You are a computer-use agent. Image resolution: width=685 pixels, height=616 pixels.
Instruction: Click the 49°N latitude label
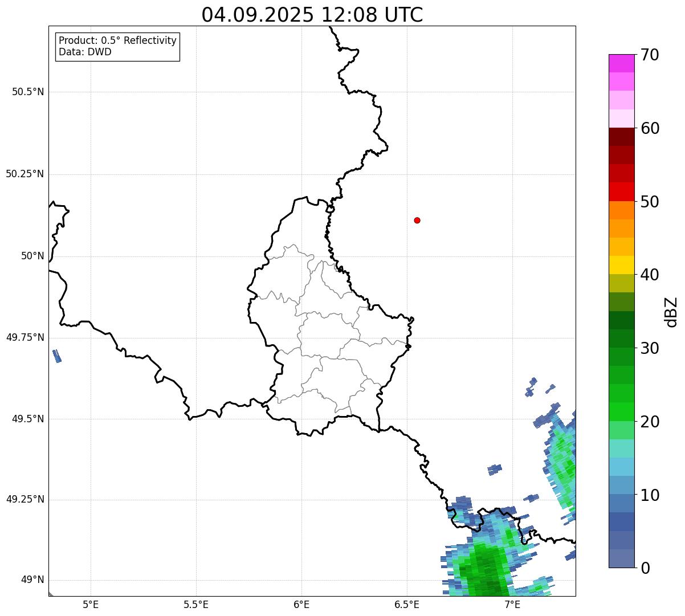[x=32, y=580]
